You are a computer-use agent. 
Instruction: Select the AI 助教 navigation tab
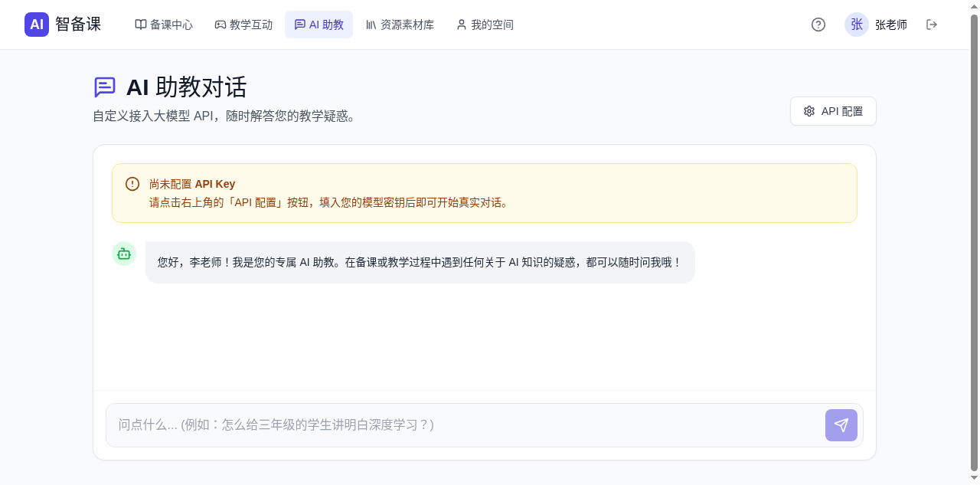(318, 25)
